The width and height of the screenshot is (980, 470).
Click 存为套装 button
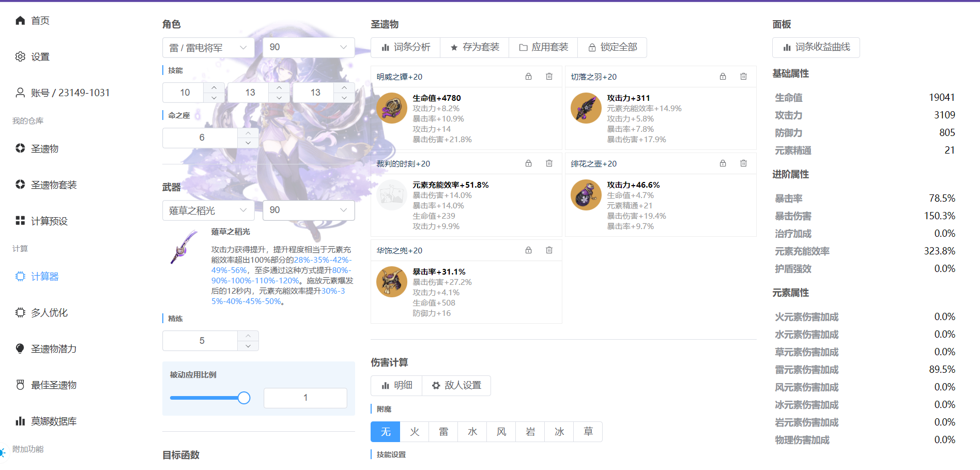coord(474,48)
